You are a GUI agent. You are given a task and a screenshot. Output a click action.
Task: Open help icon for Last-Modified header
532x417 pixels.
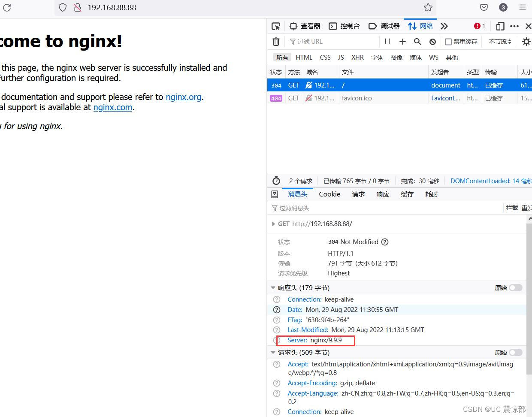coord(277,330)
